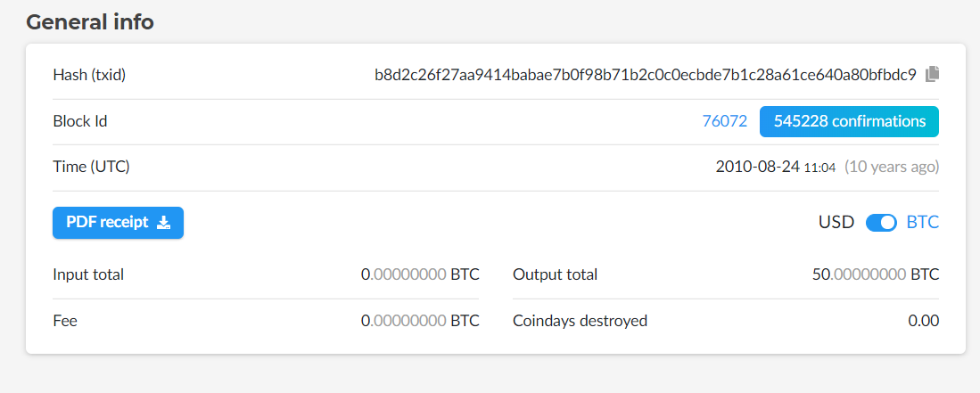Click the Time (UTC) label
The height and width of the screenshot is (393, 980).
[x=91, y=167]
